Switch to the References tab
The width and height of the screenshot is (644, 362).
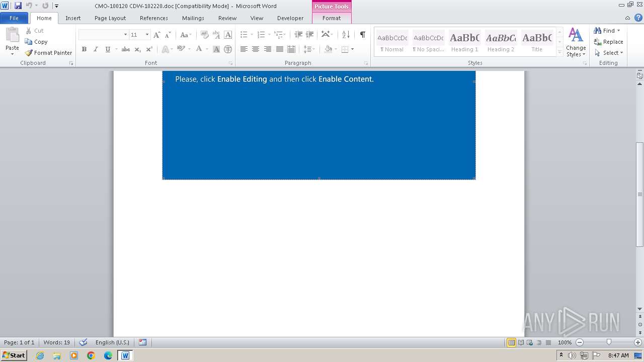click(154, 18)
